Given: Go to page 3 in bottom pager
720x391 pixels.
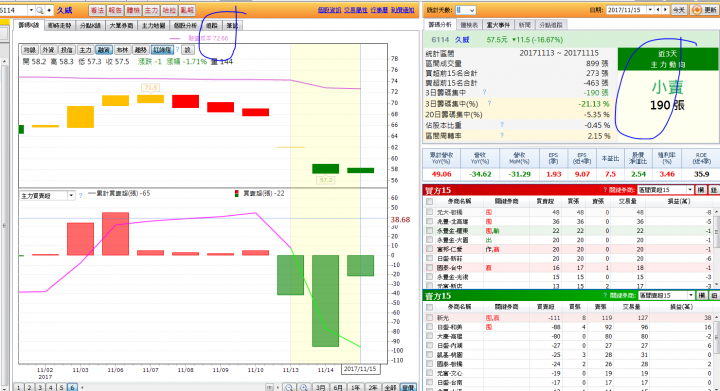Looking at the screenshot, I should point(40,388).
